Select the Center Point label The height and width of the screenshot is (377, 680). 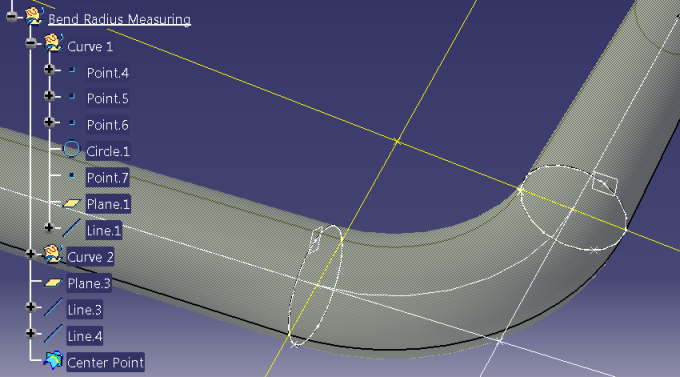click(105, 362)
